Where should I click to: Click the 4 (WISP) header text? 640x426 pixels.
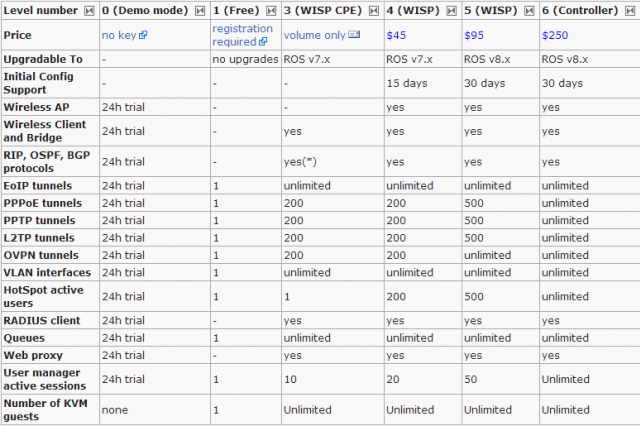(413, 11)
